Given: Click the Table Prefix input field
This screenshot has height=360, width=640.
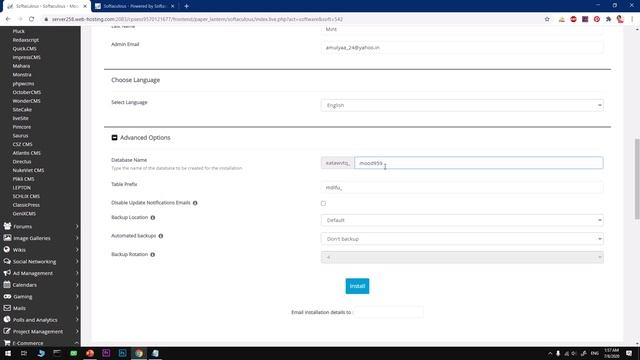Looking at the screenshot, I should [x=462, y=188].
